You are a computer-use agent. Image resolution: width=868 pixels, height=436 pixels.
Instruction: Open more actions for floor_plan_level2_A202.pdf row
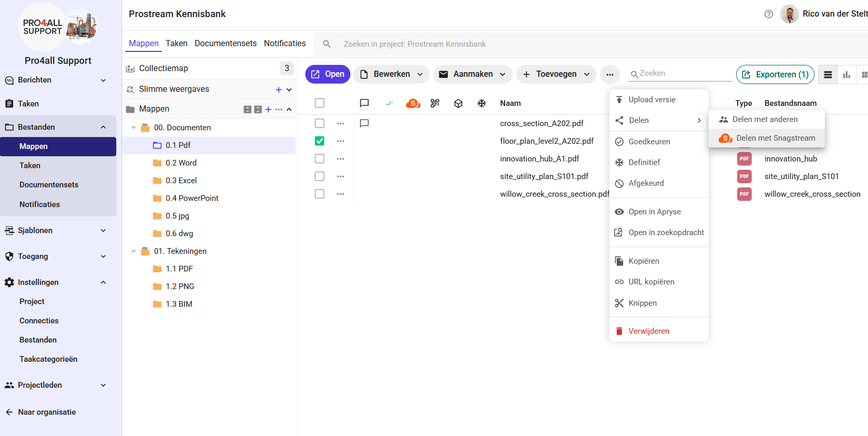click(x=341, y=141)
